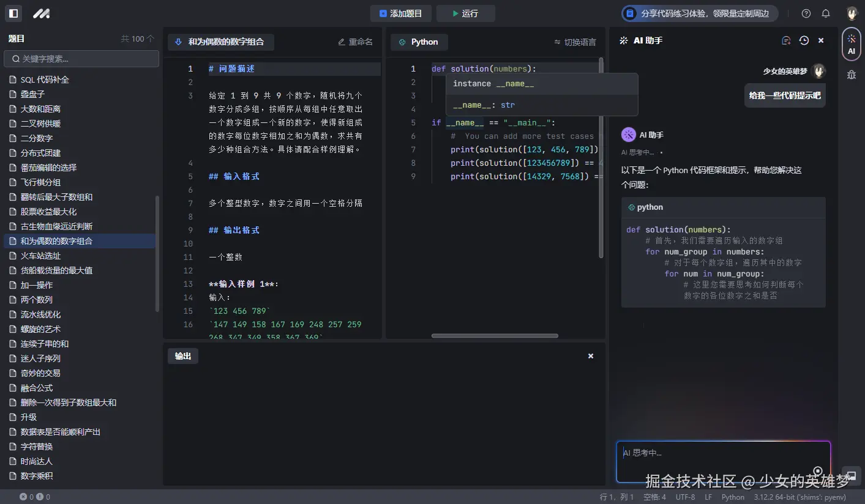This screenshot has height=504, width=865.
Task: Change line ending via LF entry
Action: point(708,497)
